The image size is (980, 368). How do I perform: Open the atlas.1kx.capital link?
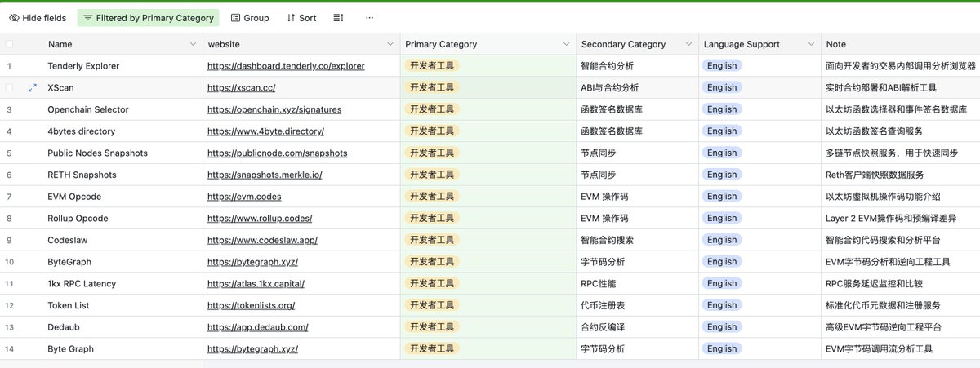pos(256,283)
